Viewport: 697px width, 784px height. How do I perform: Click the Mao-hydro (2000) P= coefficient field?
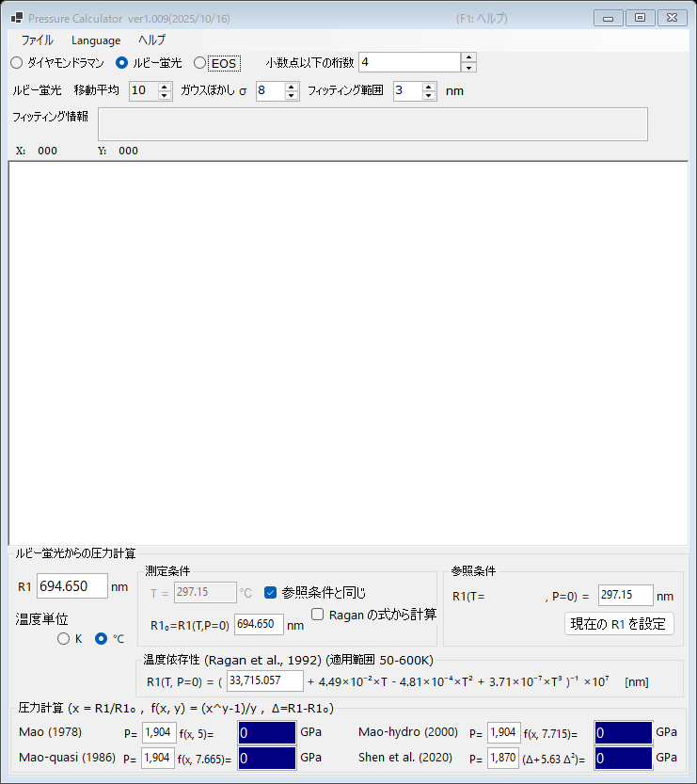(503, 732)
